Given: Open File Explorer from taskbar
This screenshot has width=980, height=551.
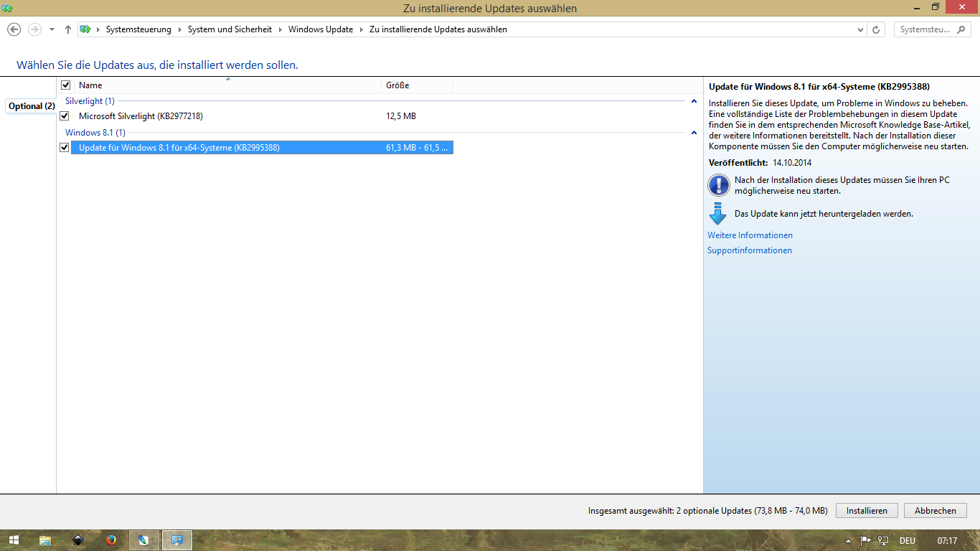Looking at the screenshot, I should point(45,540).
